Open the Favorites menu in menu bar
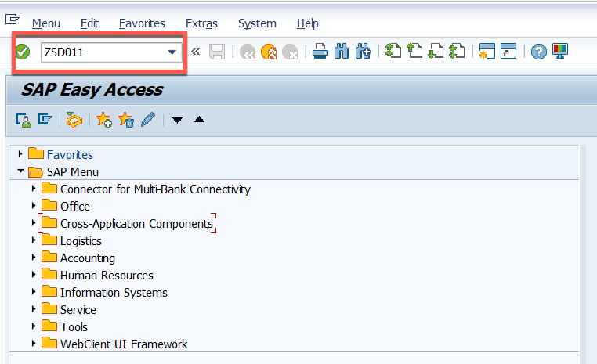This screenshot has height=364, width=597. click(x=142, y=23)
